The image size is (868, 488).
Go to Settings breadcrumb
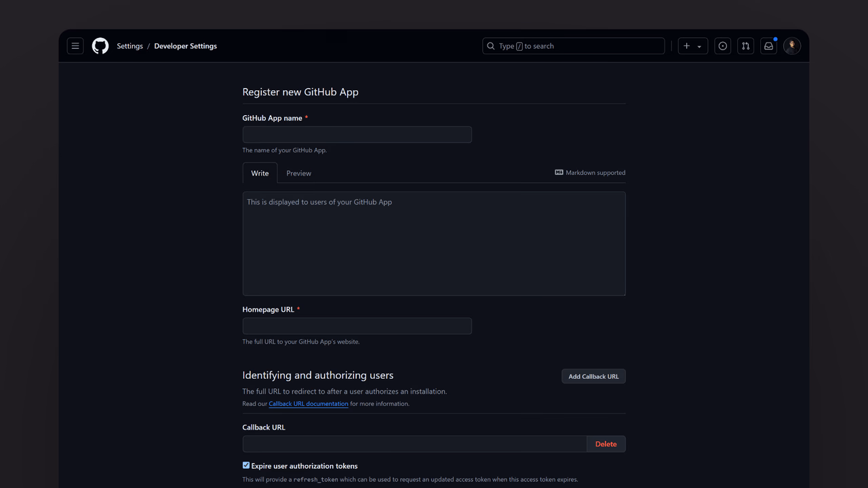coord(130,46)
